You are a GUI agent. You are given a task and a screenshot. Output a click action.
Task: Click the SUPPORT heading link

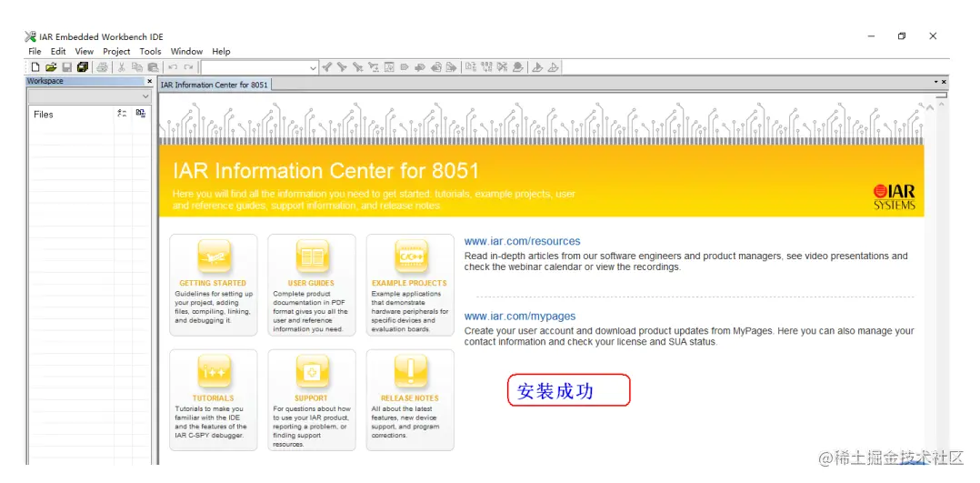pyautogui.click(x=311, y=397)
